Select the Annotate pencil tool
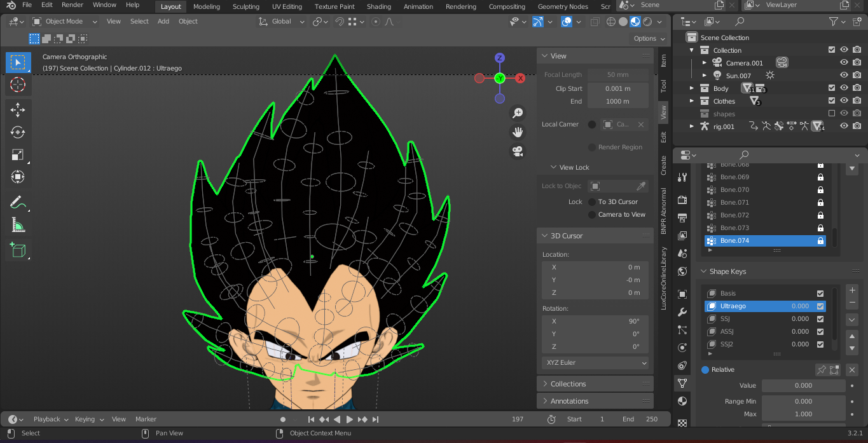Viewport: 868px width, 443px height. (x=18, y=203)
